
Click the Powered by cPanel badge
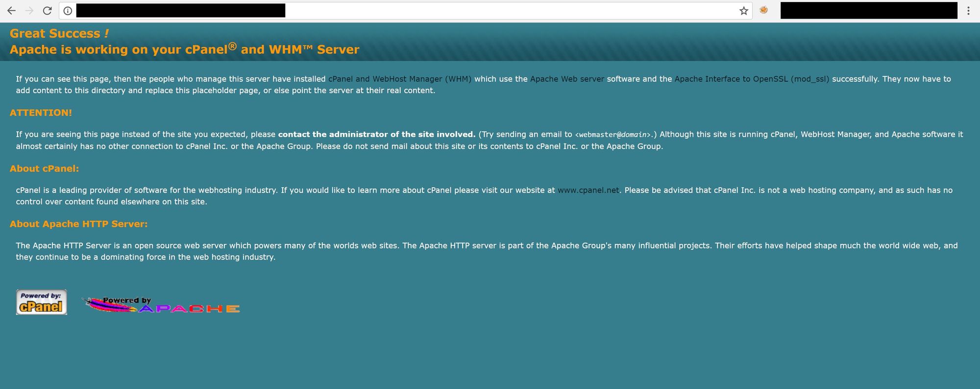pyautogui.click(x=42, y=302)
